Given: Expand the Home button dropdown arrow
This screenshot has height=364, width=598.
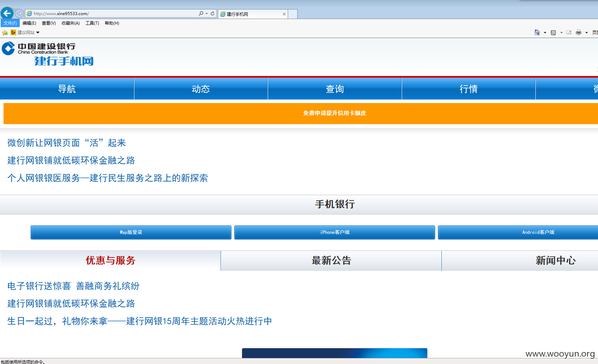Looking at the screenshot, I should tap(545, 33).
